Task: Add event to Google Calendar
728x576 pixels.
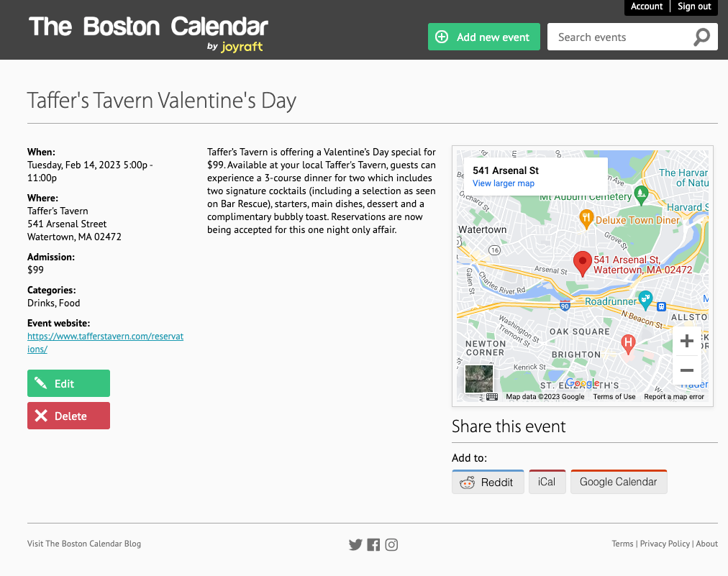Action: pos(619,483)
